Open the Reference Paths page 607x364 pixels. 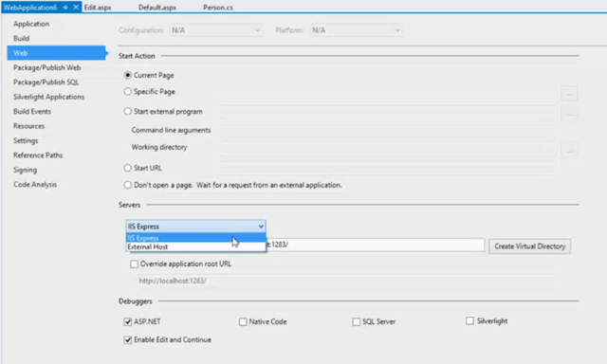click(38, 155)
